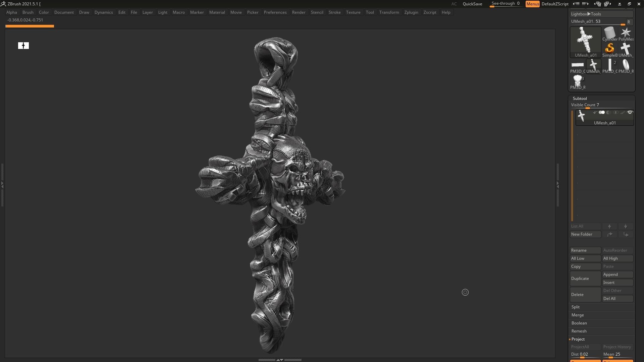The height and width of the screenshot is (362, 644).
Task: Adjust the See-through slider
Action: coord(506,4)
